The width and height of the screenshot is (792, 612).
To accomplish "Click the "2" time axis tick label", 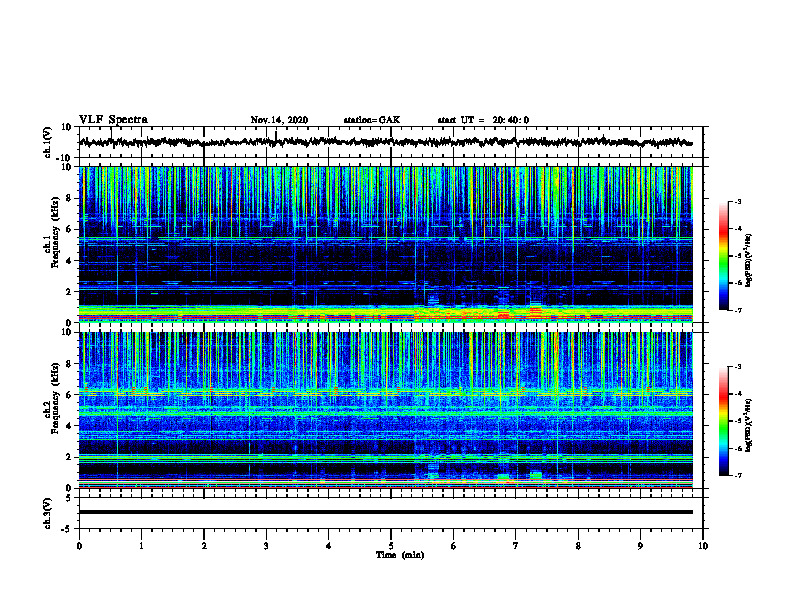I will (204, 546).
